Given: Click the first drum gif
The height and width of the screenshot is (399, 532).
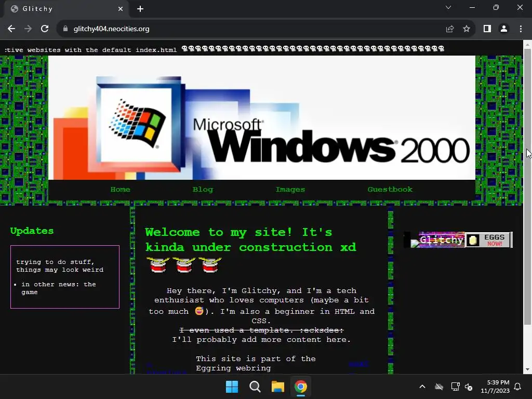Looking at the screenshot, I should pos(158,265).
